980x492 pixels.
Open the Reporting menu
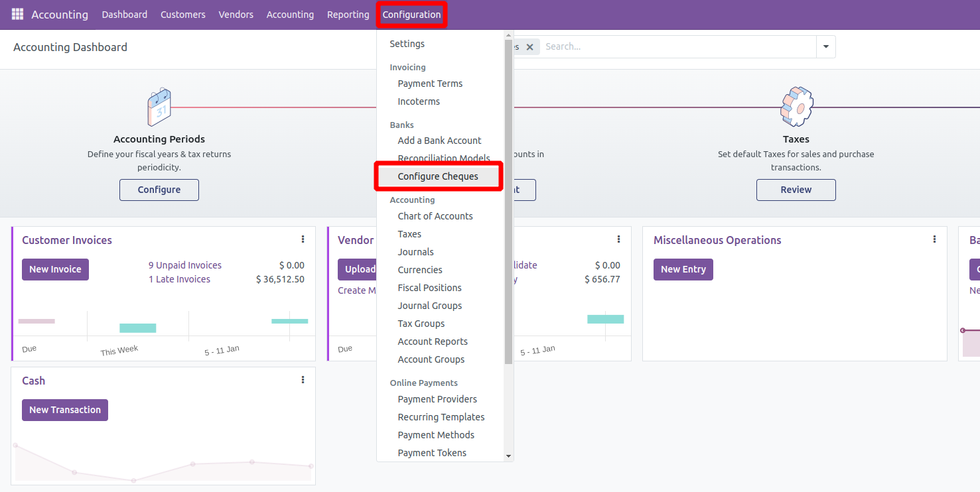click(348, 15)
